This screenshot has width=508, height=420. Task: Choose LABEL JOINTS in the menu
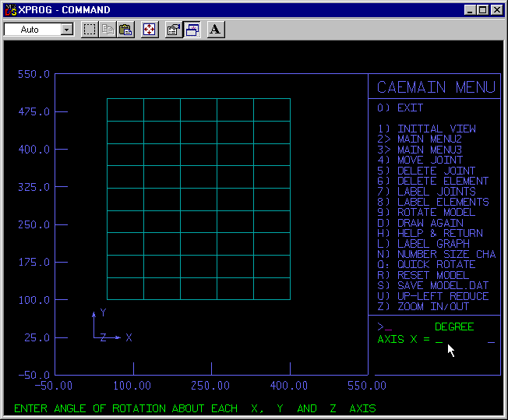click(x=436, y=191)
